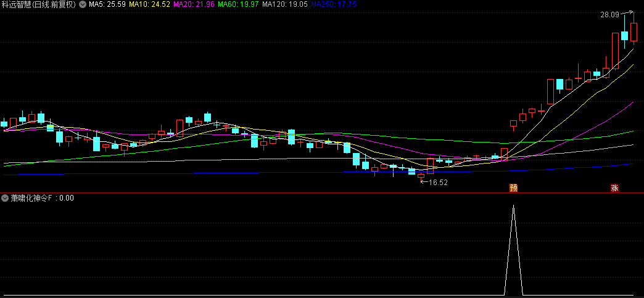Select the MA250: 17.75 label

[x=333, y=4]
